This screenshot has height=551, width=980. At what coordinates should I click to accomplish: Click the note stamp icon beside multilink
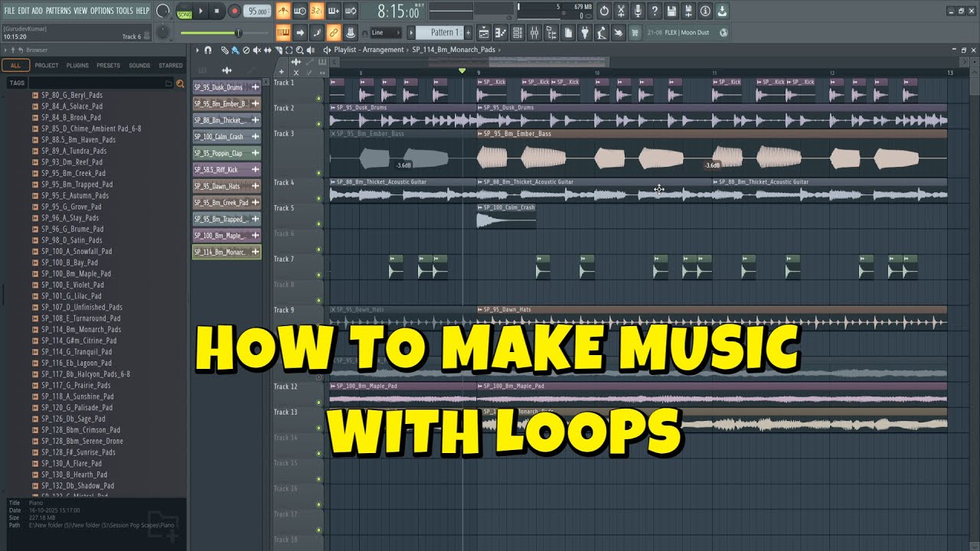pos(351,32)
